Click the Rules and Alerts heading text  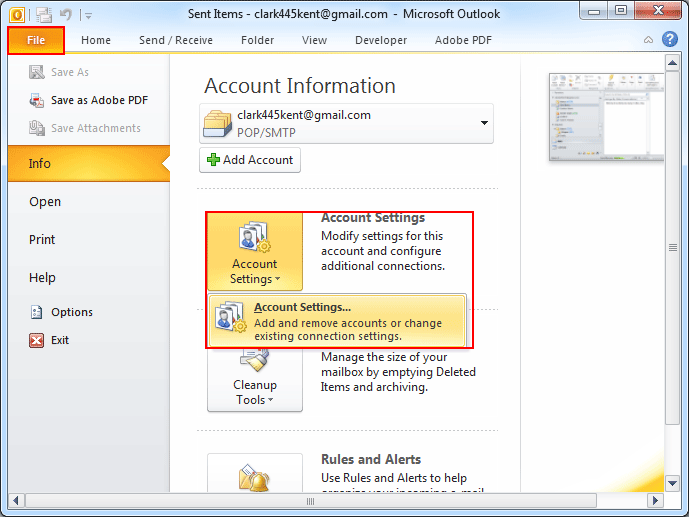(371, 459)
